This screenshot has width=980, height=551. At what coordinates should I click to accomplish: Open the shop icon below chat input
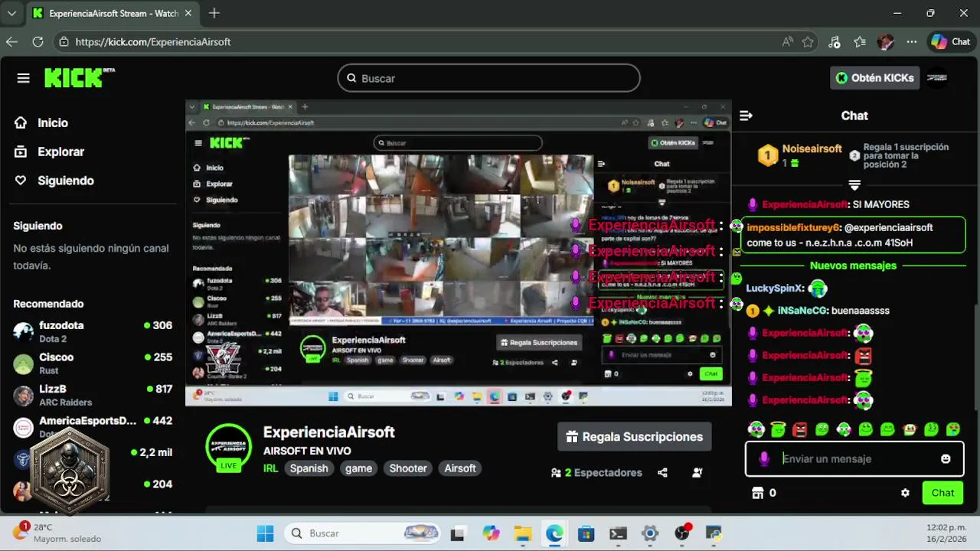[x=758, y=493]
